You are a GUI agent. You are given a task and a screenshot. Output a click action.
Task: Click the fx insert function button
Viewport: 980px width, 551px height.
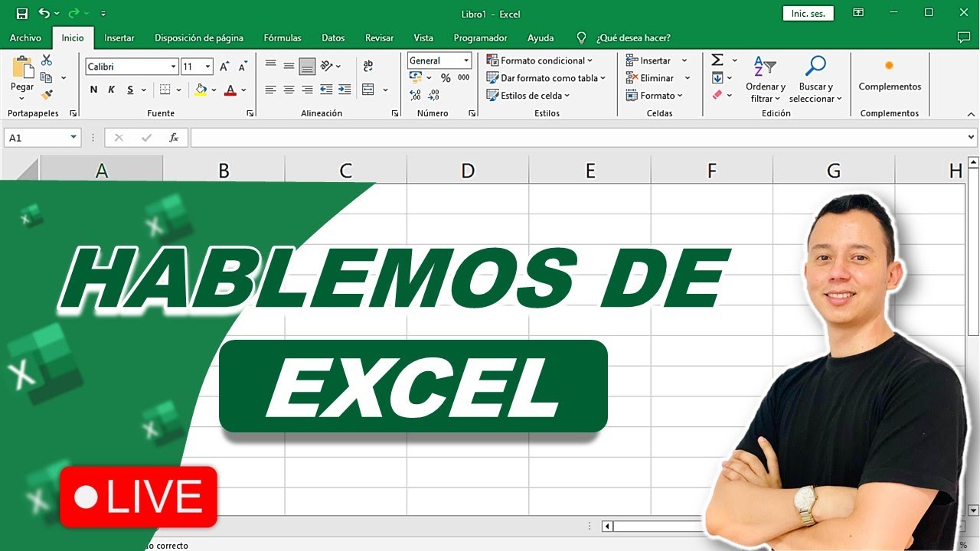pyautogui.click(x=174, y=138)
